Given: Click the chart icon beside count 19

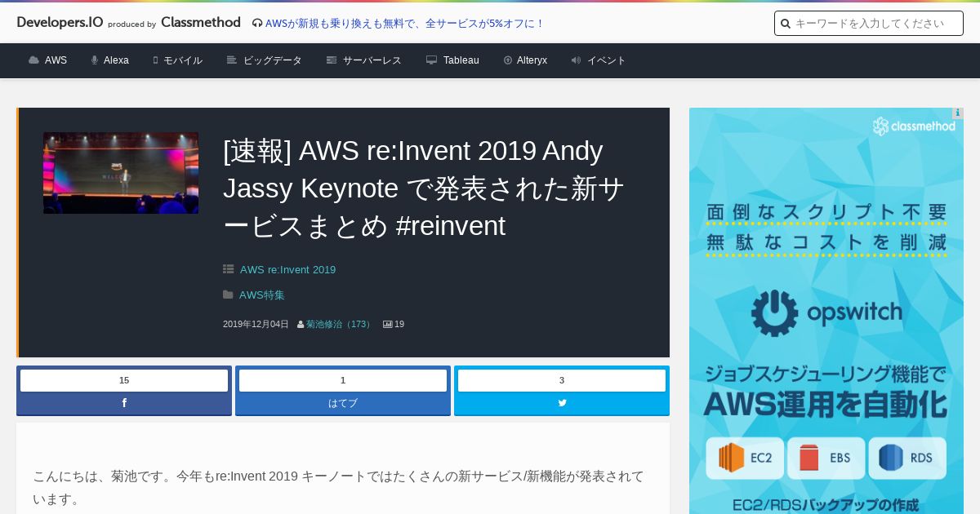Looking at the screenshot, I should (x=388, y=324).
